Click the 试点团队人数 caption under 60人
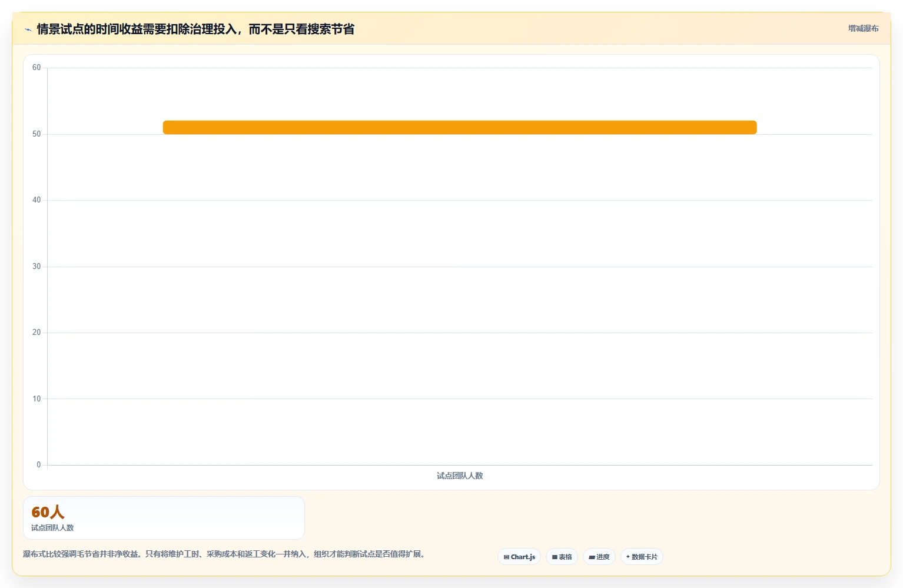 pos(52,528)
